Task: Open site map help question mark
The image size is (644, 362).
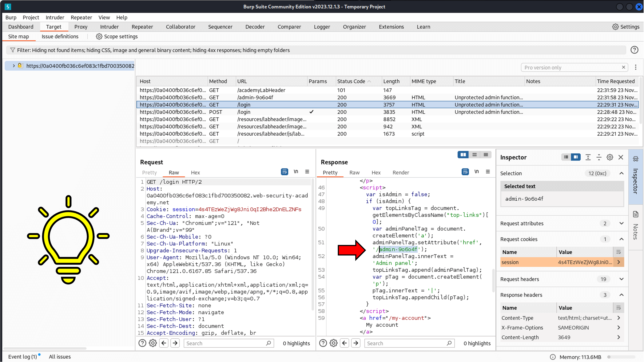Action: (634, 50)
